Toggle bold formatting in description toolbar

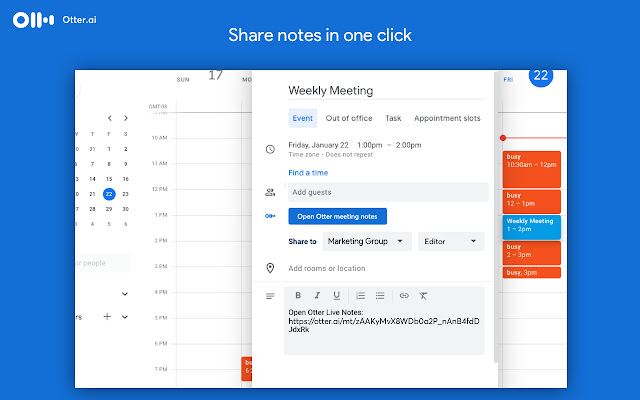[298, 295]
